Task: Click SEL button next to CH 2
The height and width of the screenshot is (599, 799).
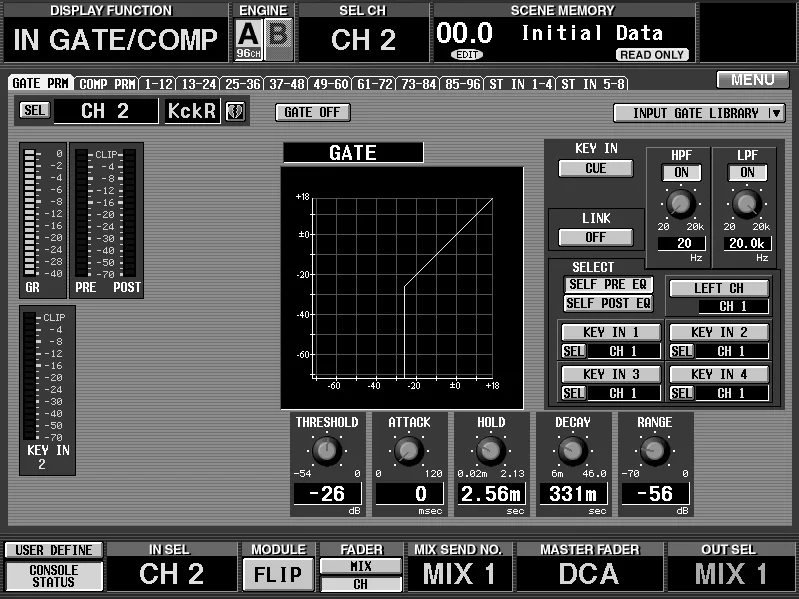Action: point(35,110)
